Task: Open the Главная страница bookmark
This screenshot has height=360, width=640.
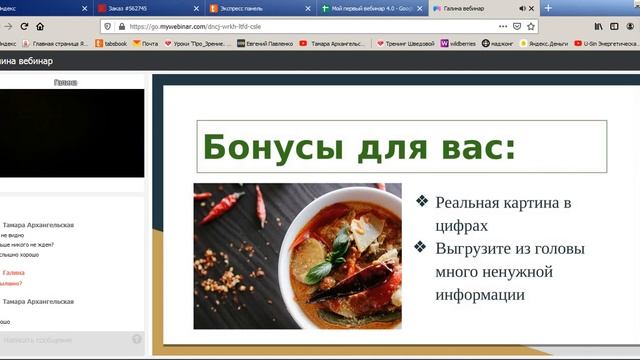Action: [x=55, y=44]
